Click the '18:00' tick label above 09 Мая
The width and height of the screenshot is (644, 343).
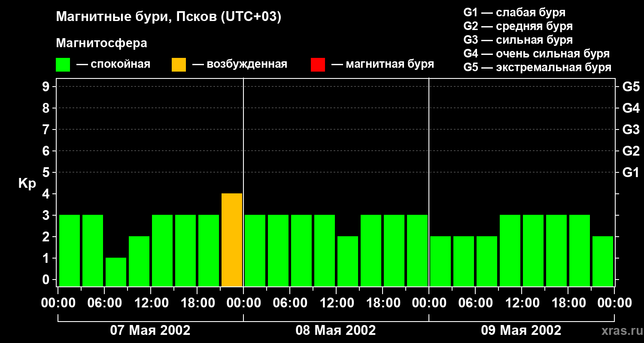click(568, 303)
